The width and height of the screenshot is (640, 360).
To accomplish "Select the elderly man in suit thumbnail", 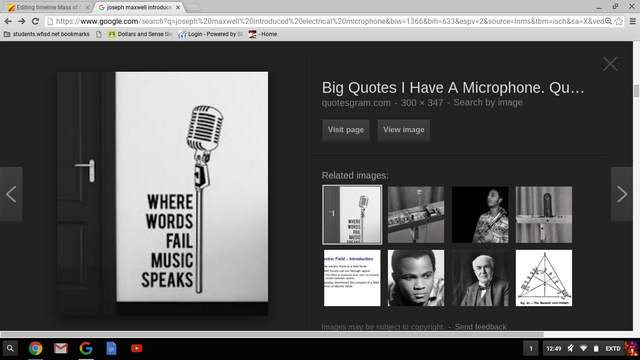I will click(480, 278).
